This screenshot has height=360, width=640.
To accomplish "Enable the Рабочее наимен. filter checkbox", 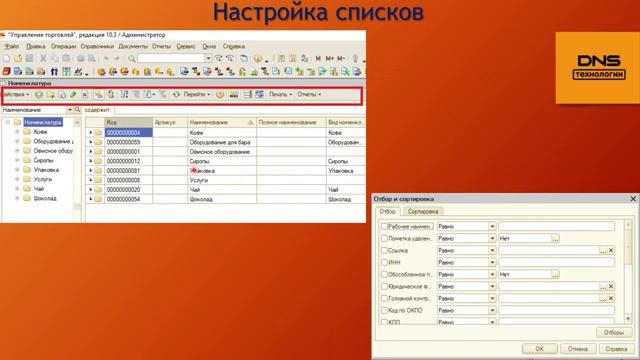I will coord(384,226).
